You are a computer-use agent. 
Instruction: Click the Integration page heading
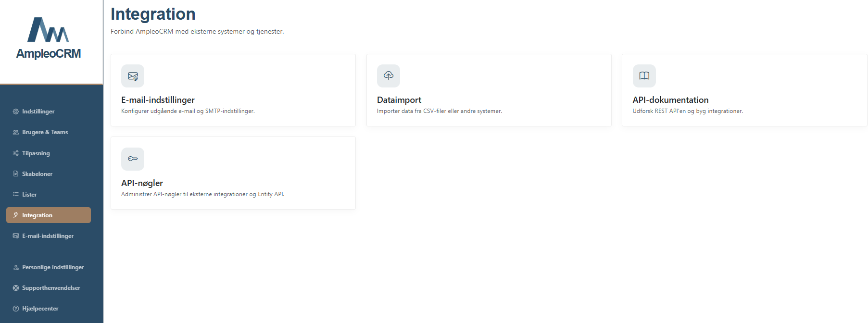[x=153, y=14]
